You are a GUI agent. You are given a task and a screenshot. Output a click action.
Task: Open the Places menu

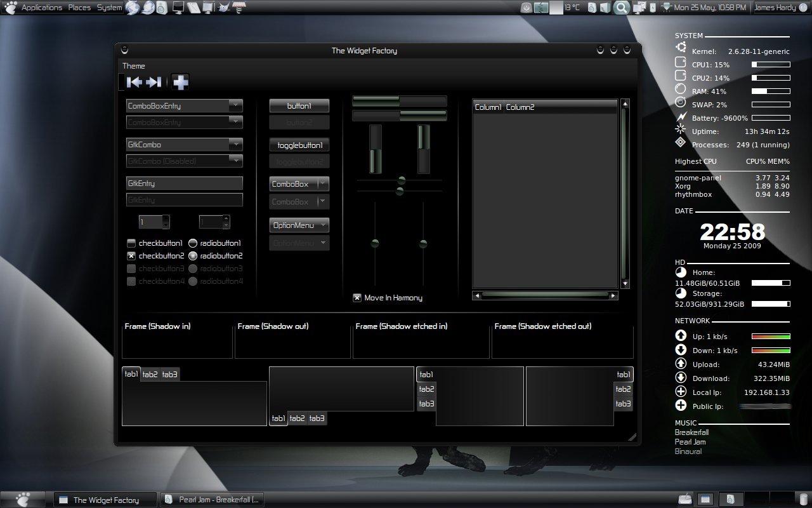pos(79,8)
